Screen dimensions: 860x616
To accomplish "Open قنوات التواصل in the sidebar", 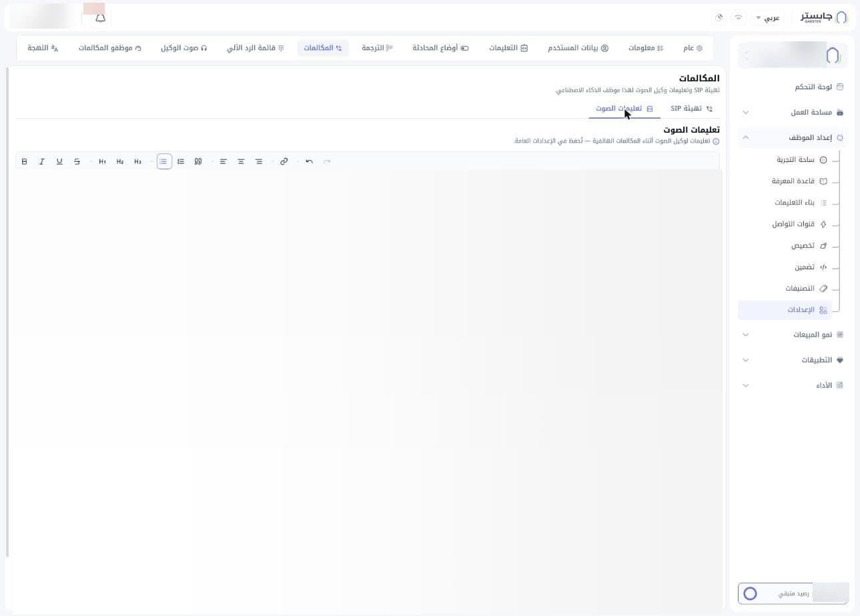I will [799, 224].
